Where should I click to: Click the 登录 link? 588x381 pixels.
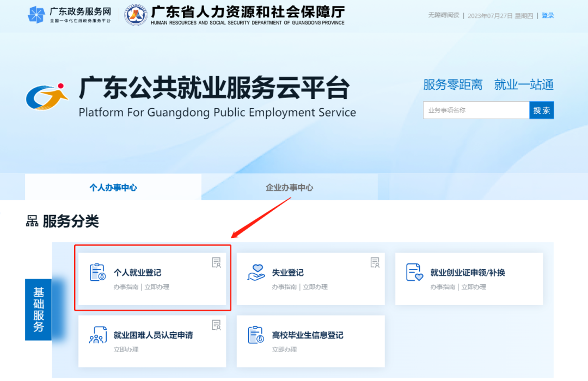[x=548, y=15]
